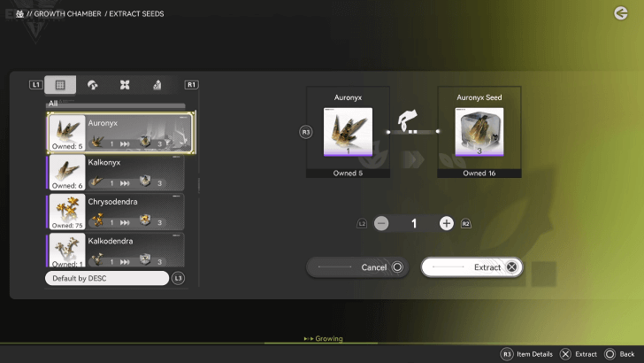
Task: Click the Kalkonyx thumbnail in list
Action: [67, 173]
